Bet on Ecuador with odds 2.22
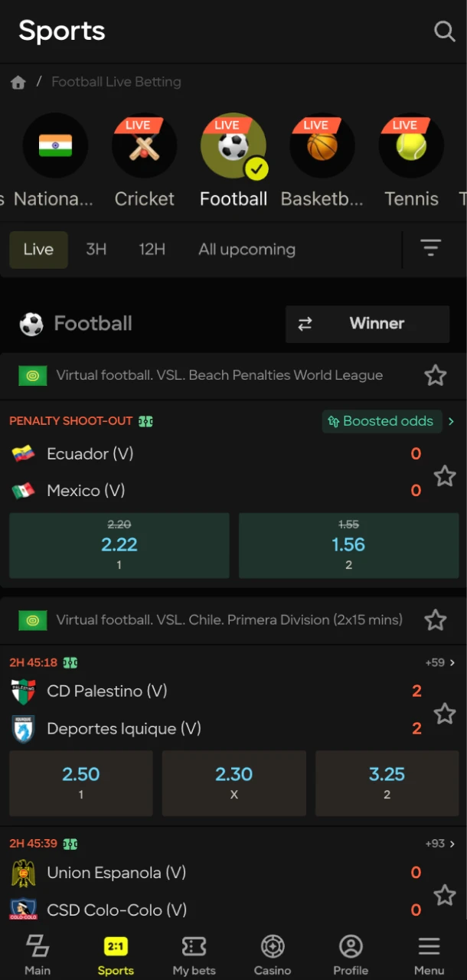Screen dimensions: 467x980 [119, 545]
